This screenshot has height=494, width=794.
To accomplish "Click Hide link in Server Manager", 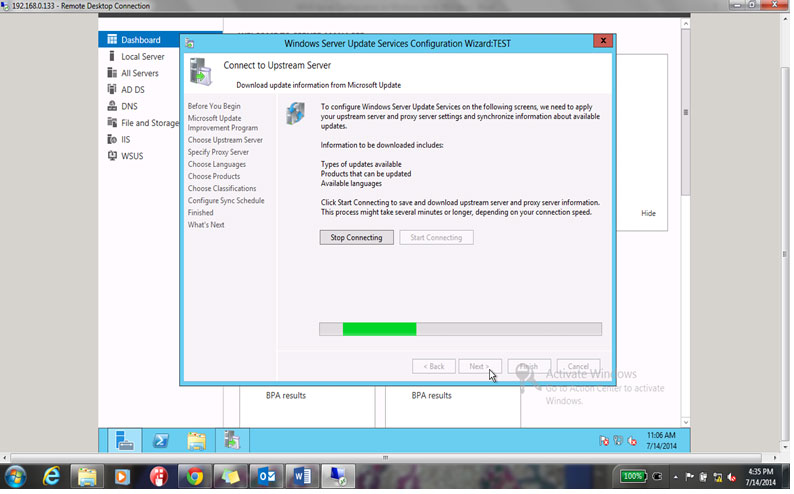I will 648,214.
